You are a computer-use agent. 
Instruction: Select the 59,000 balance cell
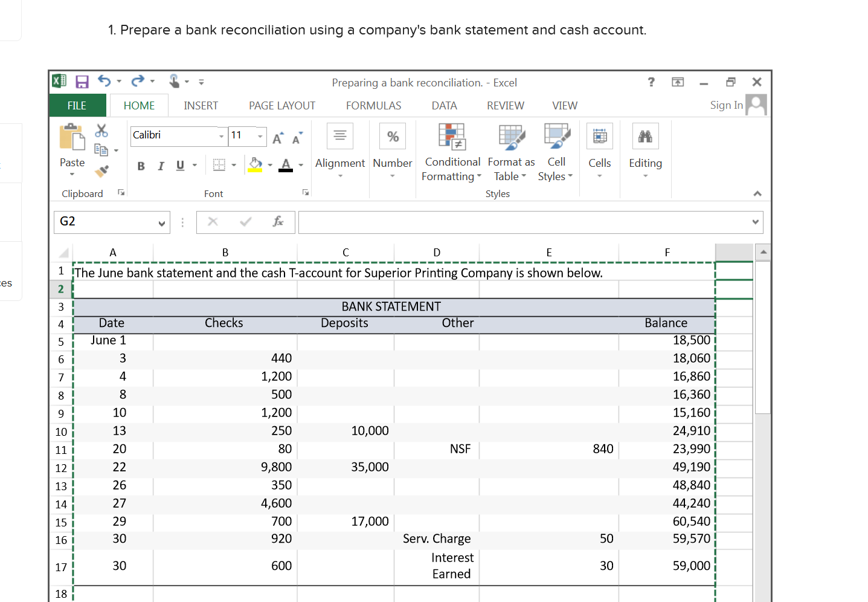667,566
